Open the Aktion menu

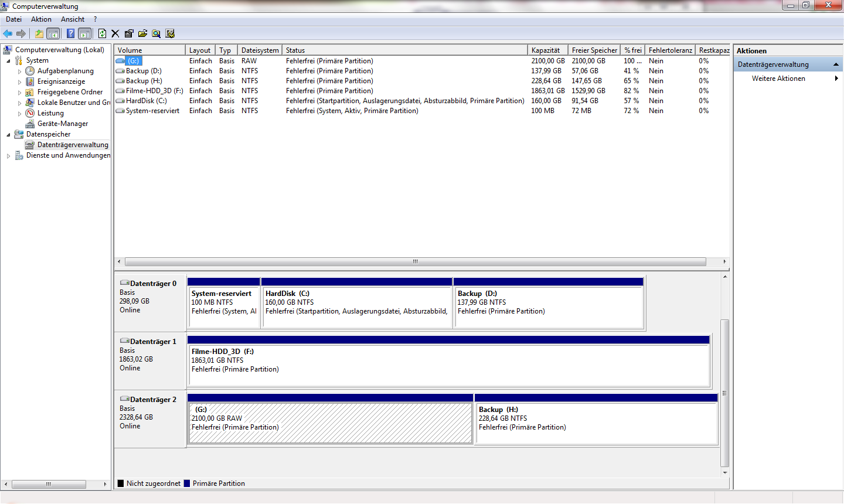point(41,19)
